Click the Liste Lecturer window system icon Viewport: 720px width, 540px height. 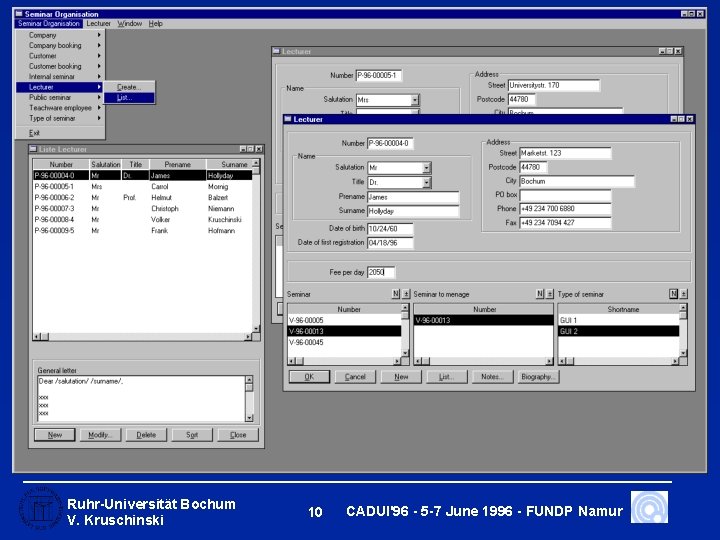click(32, 149)
